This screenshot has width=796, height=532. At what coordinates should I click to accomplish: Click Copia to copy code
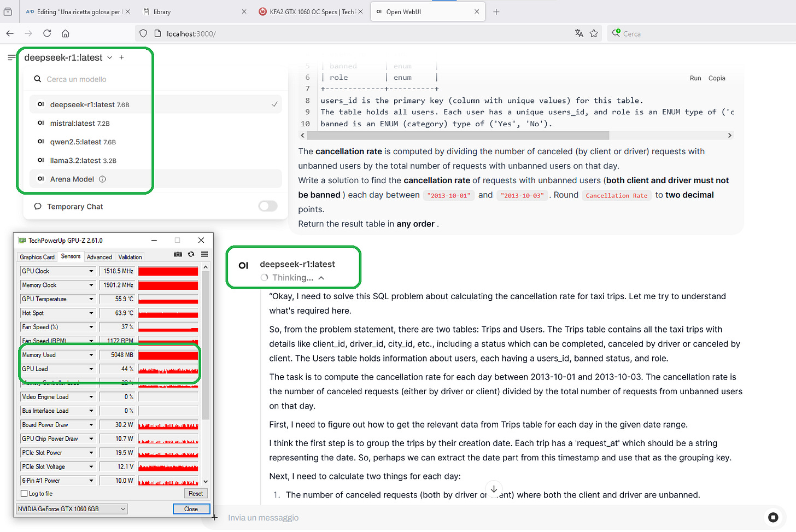(717, 78)
